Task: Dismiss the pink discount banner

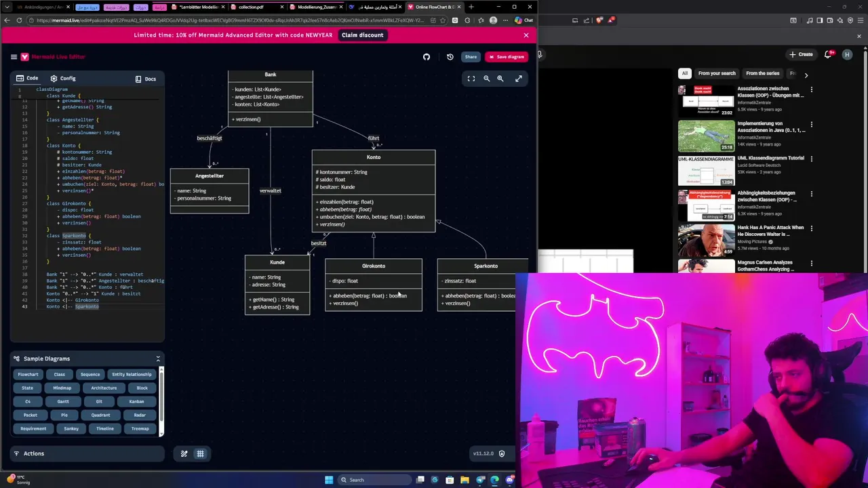Action: pyautogui.click(x=526, y=35)
